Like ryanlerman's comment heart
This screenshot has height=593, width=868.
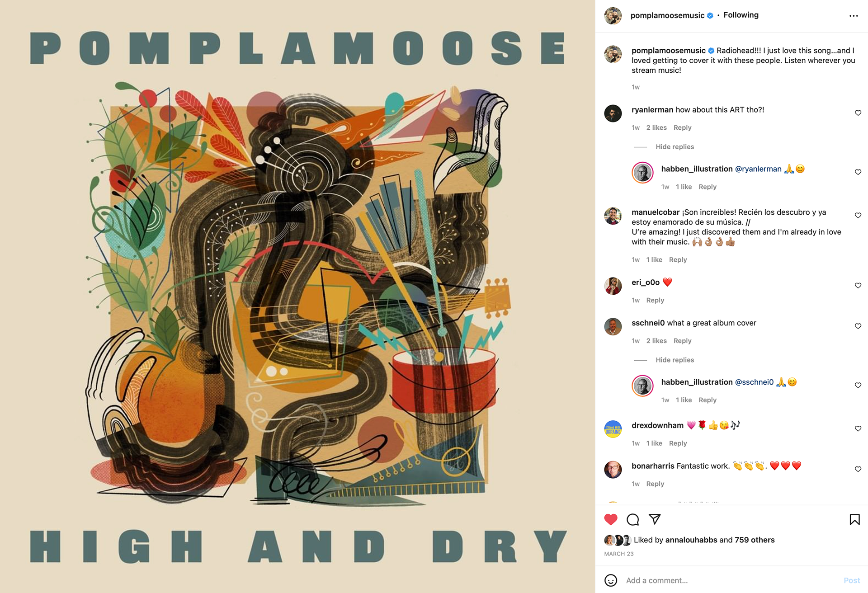click(x=858, y=113)
